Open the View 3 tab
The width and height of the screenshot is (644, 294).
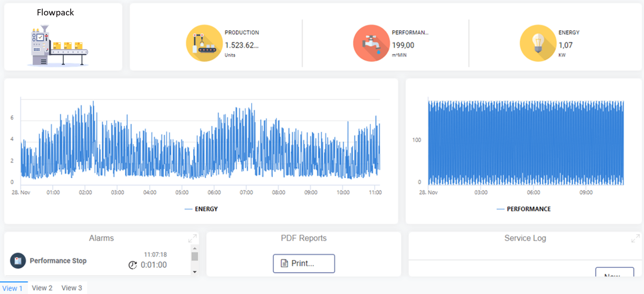72,288
